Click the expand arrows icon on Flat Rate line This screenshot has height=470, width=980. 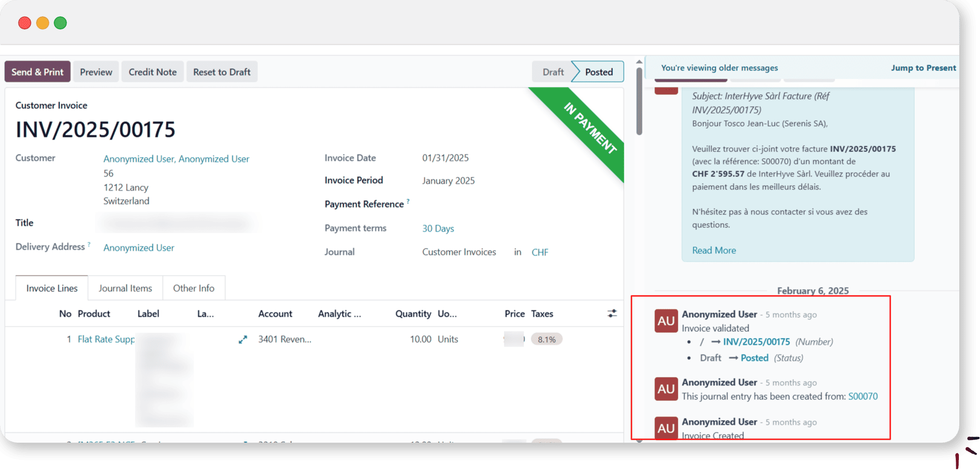(x=243, y=340)
